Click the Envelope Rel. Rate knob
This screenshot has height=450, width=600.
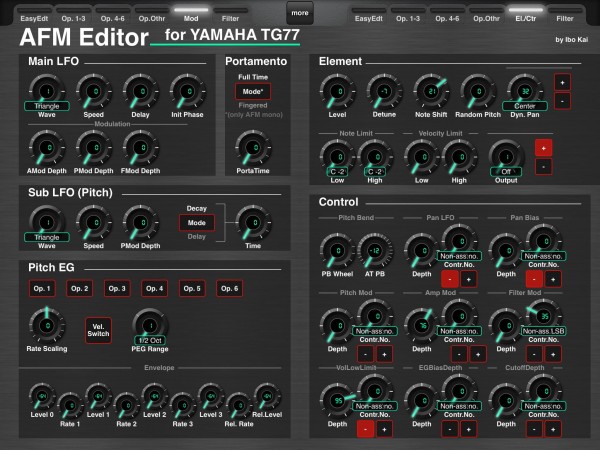[239, 406]
